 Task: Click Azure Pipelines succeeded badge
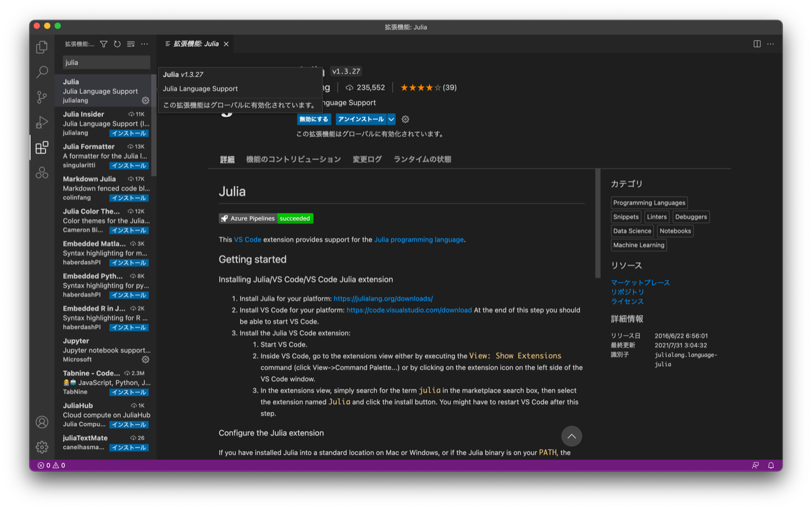tap(266, 218)
